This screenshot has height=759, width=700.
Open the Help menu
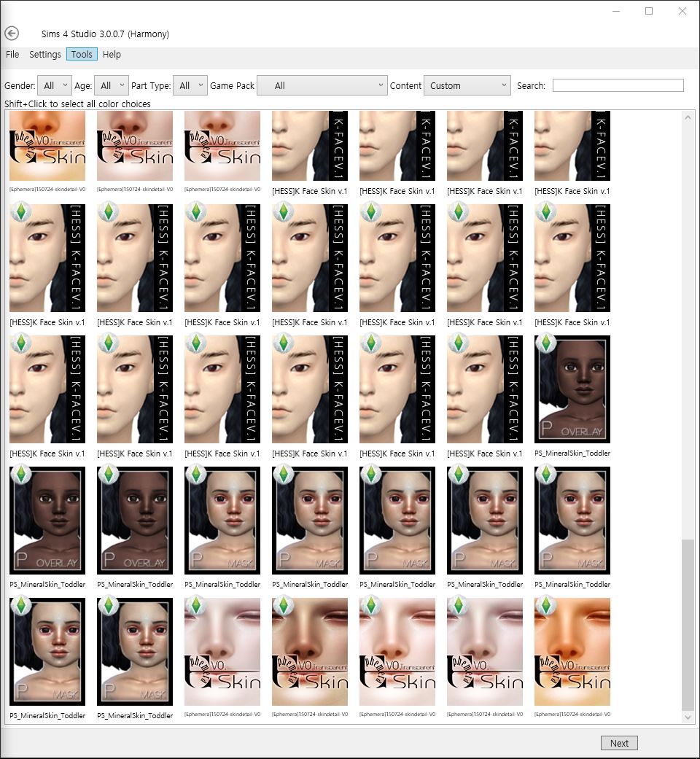tap(112, 55)
